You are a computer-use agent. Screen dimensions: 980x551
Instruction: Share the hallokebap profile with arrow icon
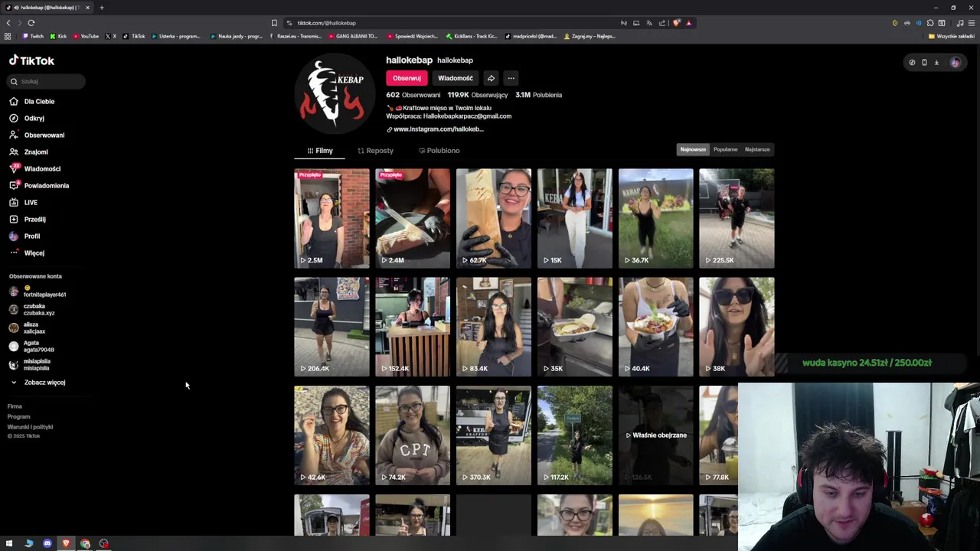491,78
